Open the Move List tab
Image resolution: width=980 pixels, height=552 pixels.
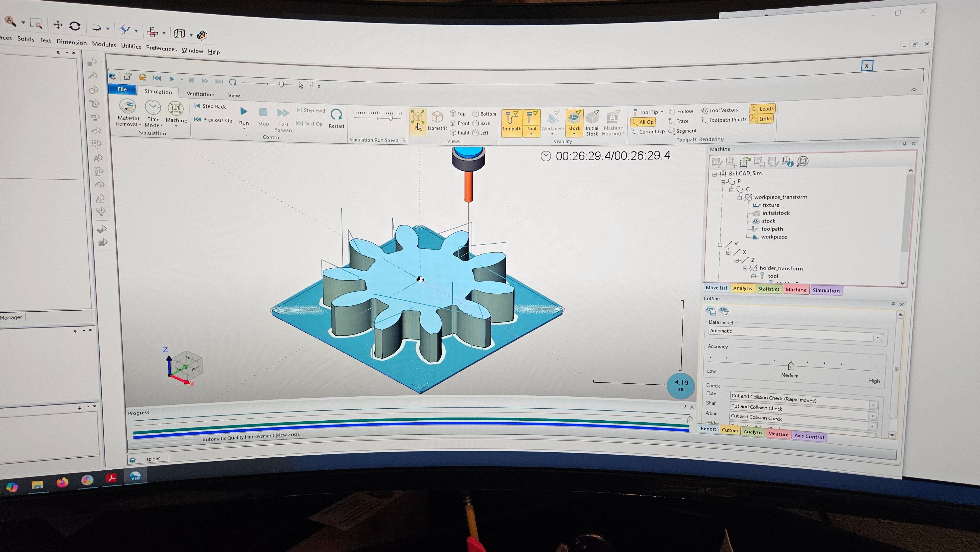(716, 288)
